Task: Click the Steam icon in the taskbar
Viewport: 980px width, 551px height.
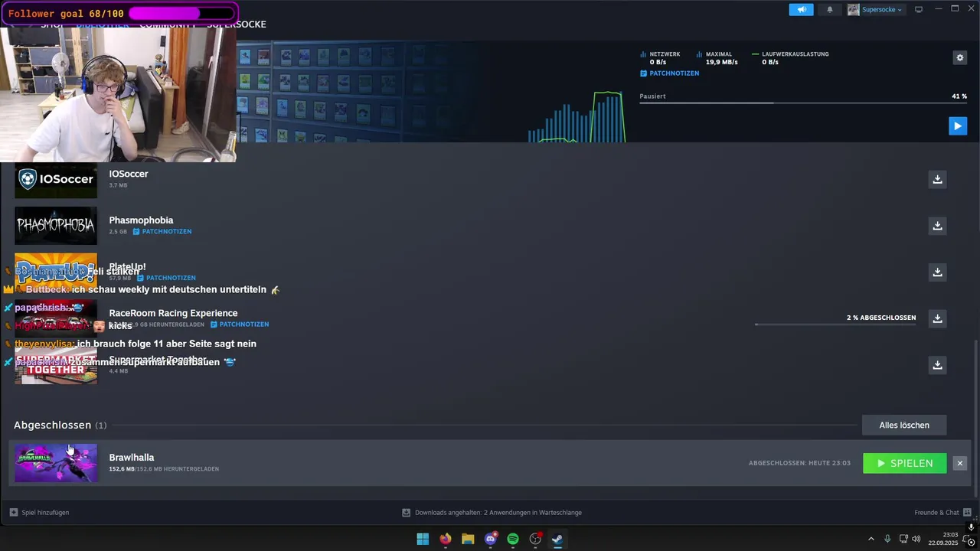Action: click(x=557, y=539)
